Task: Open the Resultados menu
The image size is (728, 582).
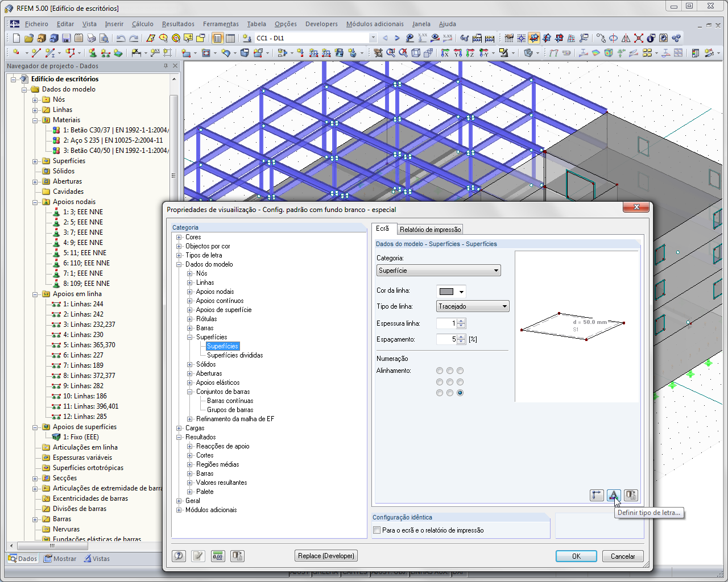Action: pos(178,24)
